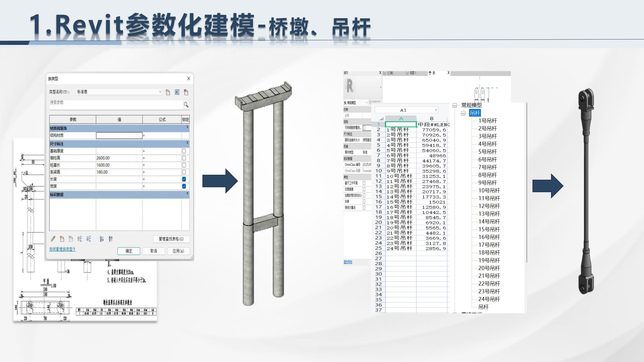644x362 pixels.
Task: Collapse the 常规模型 tree node
Action: pyautogui.click(x=455, y=105)
